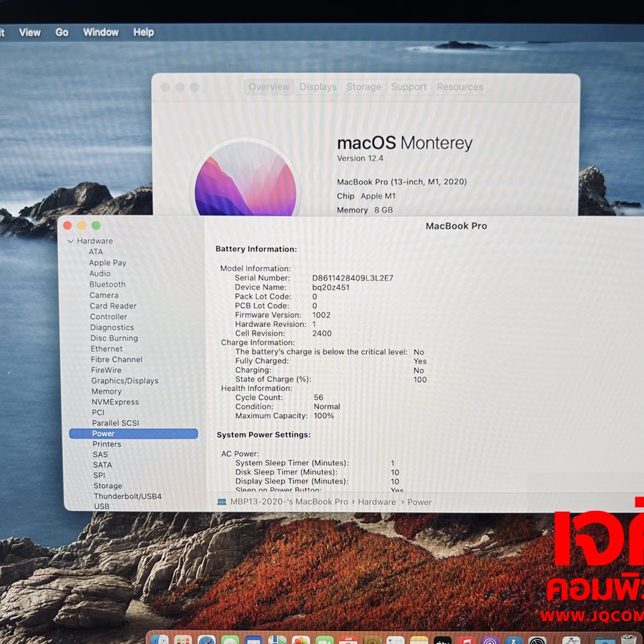Click System Power Settings heading
644x644 pixels.
[263, 434]
